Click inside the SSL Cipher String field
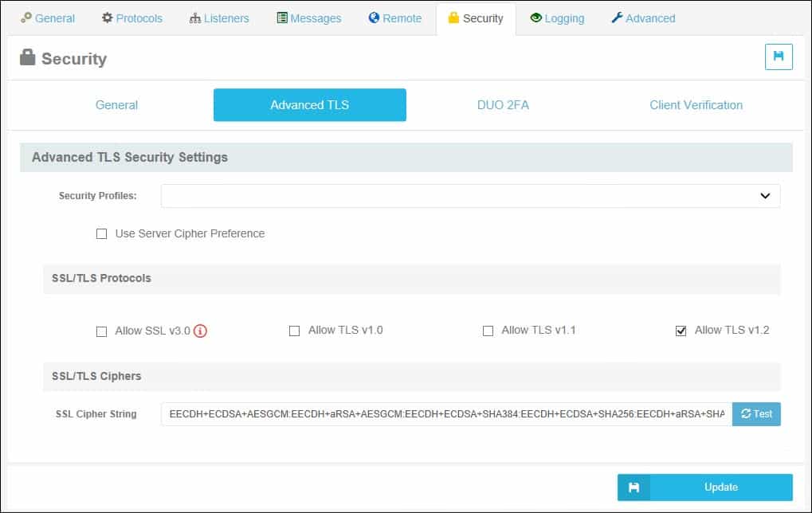812x513 pixels. point(446,414)
